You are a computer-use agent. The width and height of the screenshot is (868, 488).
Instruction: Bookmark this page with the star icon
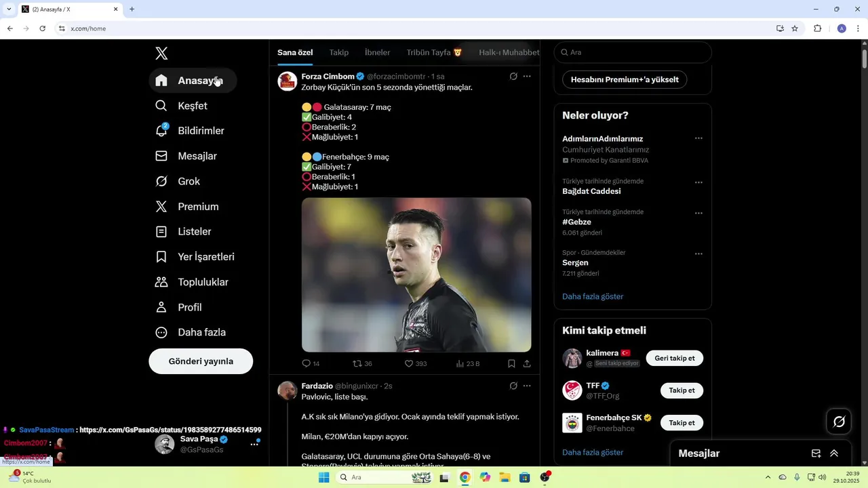[795, 28]
